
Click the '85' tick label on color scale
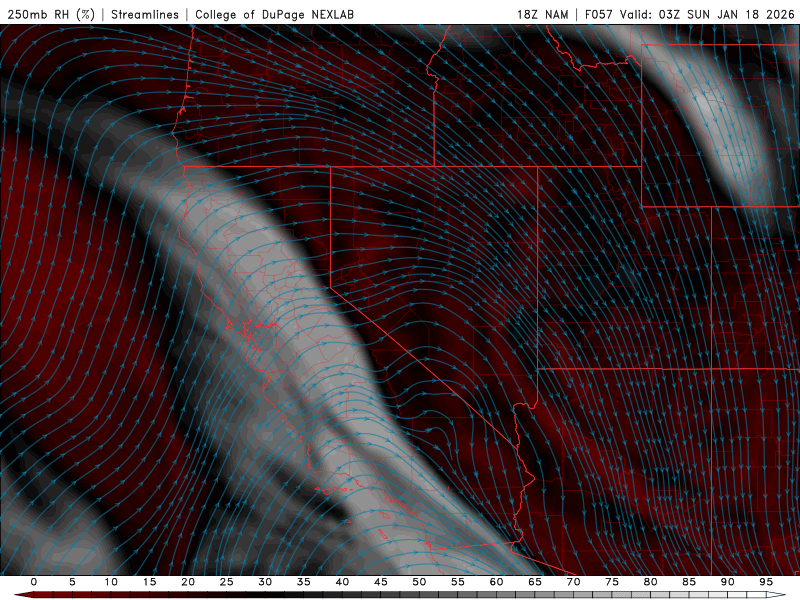point(689,582)
